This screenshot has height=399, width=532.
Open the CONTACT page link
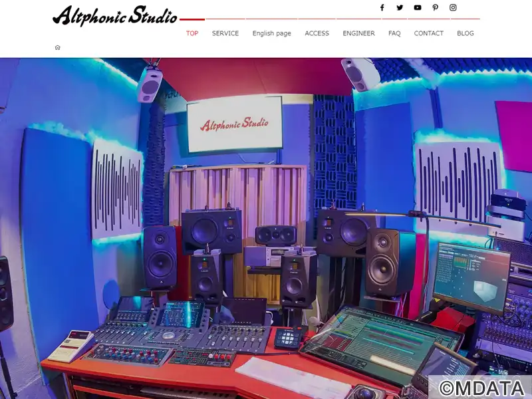coord(428,33)
